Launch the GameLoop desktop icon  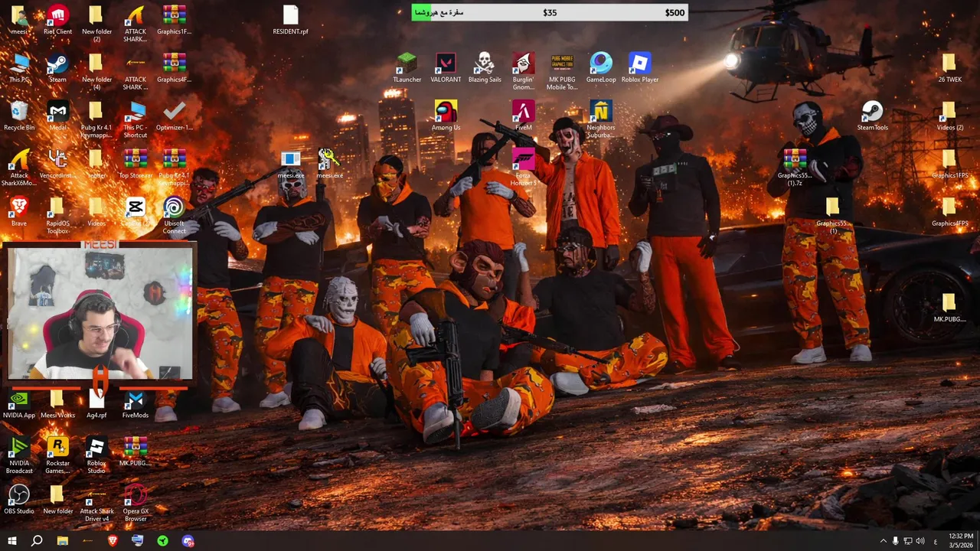tap(601, 68)
